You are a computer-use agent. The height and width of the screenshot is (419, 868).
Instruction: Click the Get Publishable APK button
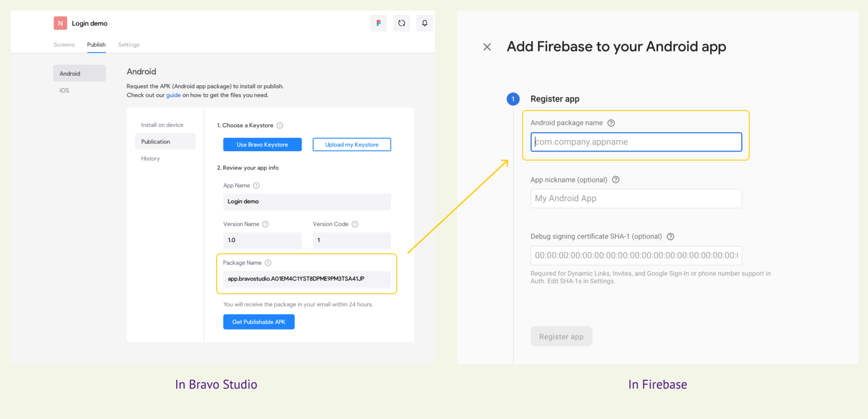click(259, 321)
